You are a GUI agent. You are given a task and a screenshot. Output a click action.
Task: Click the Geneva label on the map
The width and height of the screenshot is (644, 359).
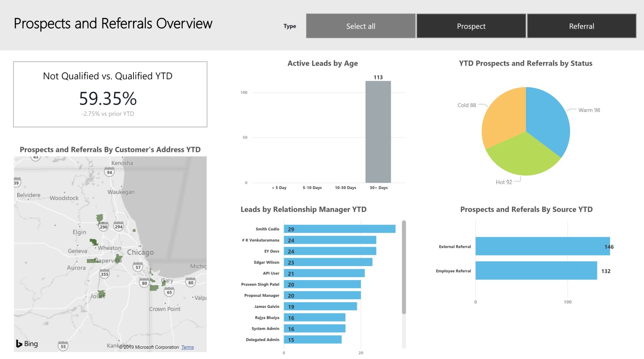tap(78, 251)
